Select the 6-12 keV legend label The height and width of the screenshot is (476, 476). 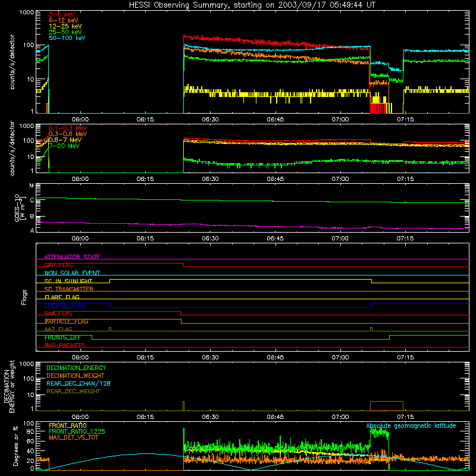click(64, 20)
